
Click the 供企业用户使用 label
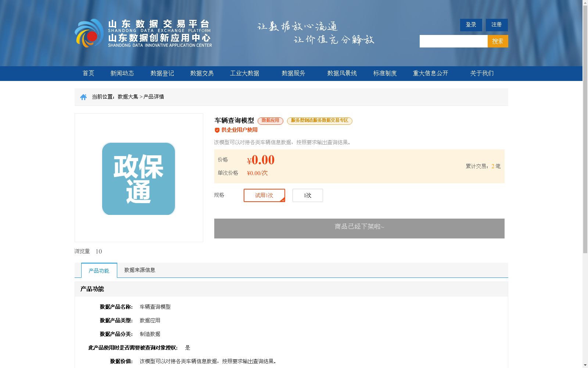239,130
